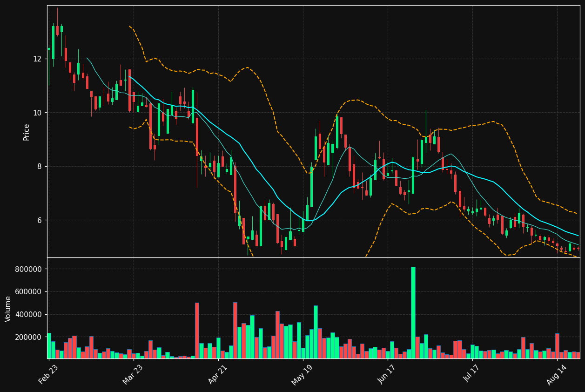Click the Volume axis title
Screen dimensions: 585x392
click(8, 309)
